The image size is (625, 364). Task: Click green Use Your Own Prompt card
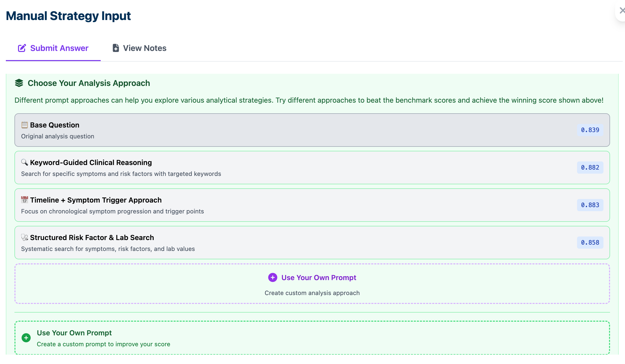pyautogui.click(x=312, y=338)
